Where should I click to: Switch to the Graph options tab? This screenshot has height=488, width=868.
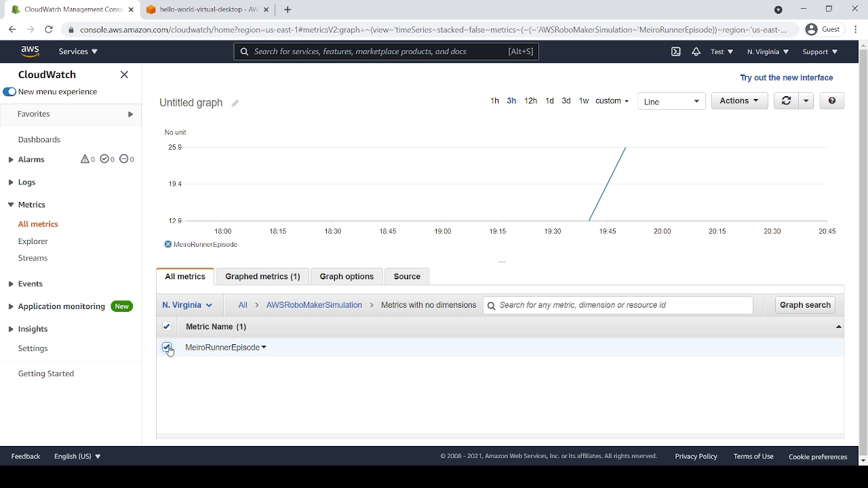pyautogui.click(x=347, y=277)
